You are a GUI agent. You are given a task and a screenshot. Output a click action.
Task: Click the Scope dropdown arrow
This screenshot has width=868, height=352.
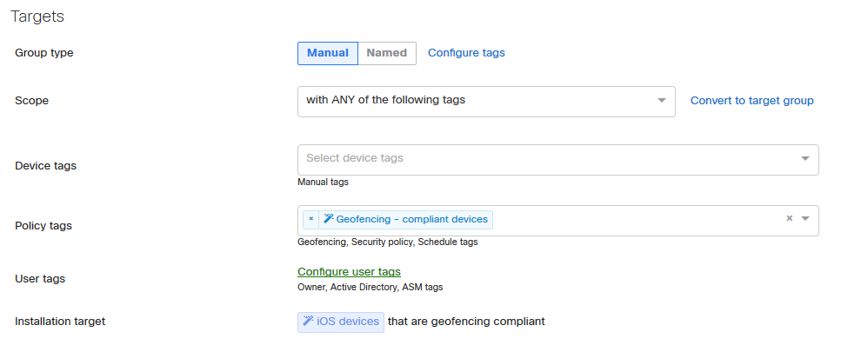coord(661,101)
